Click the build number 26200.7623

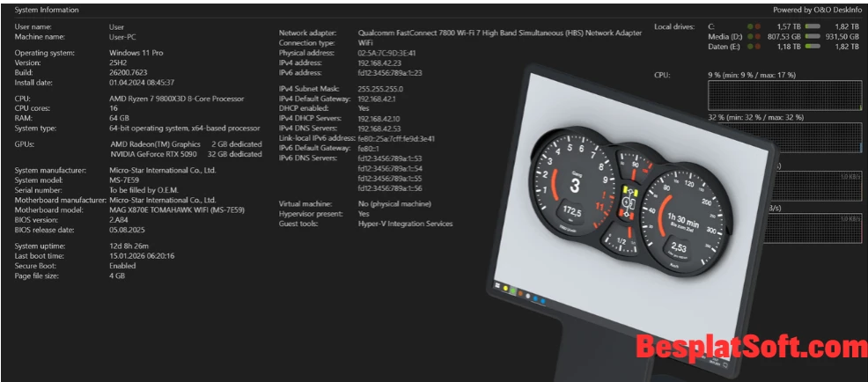pos(128,72)
